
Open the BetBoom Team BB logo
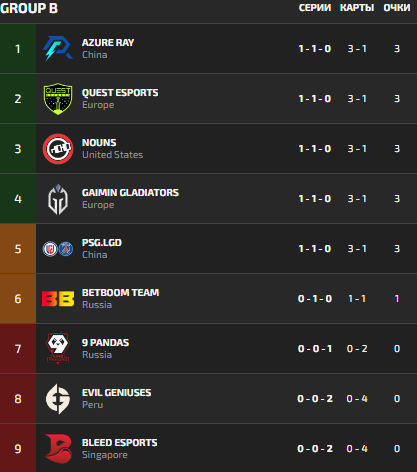(58, 299)
